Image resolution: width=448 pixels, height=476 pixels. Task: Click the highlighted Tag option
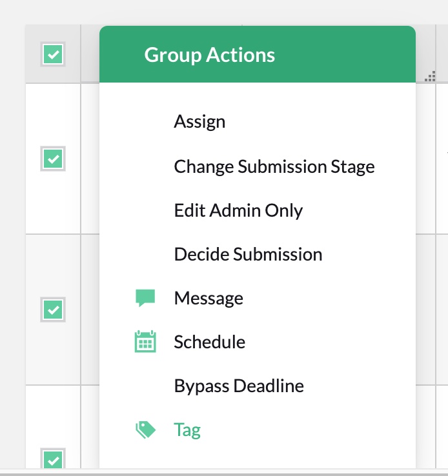click(187, 430)
